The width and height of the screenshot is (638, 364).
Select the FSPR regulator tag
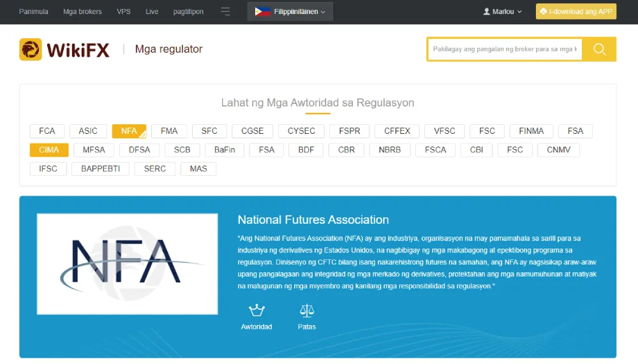(350, 131)
